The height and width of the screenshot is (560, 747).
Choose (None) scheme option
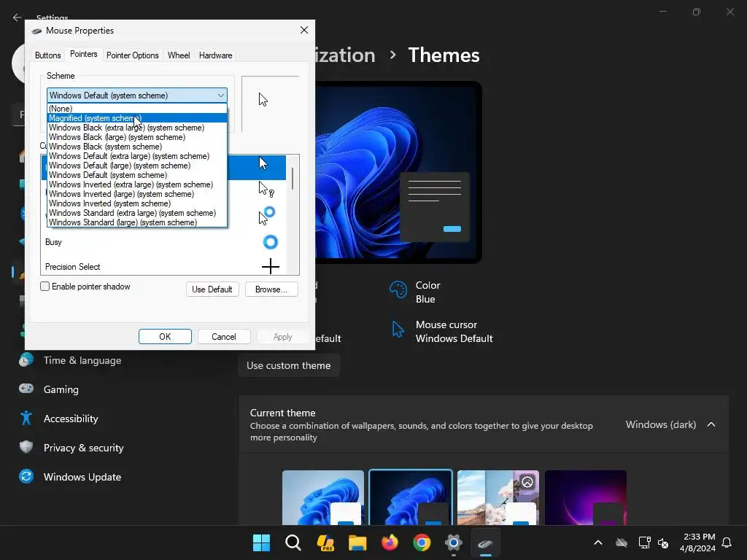(136, 109)
